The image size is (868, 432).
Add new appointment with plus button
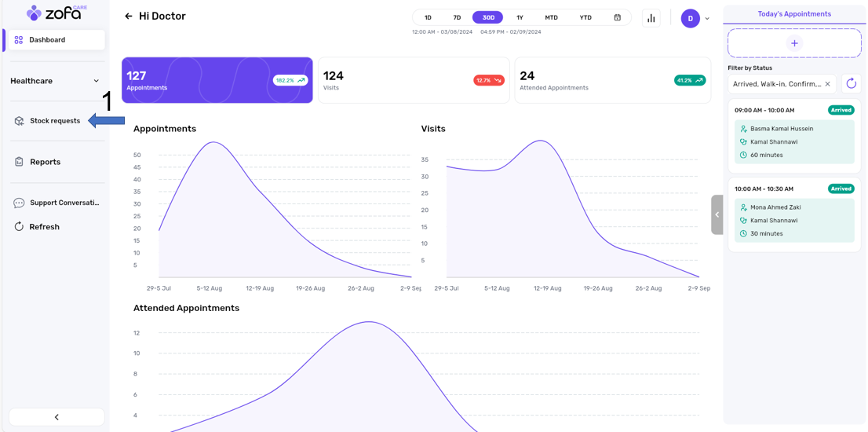point(794,43)
